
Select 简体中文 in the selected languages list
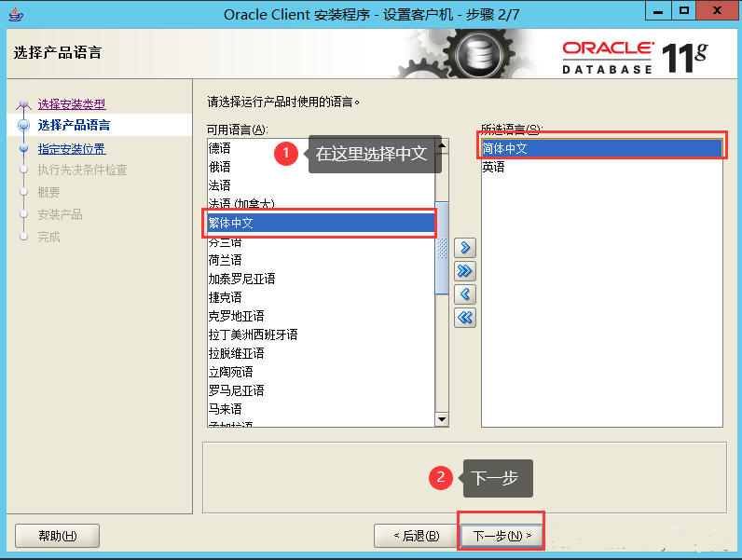tap(601, 148)
